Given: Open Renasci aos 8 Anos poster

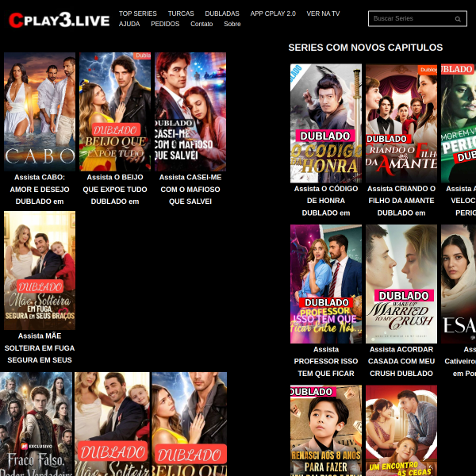Looking at the screenshot, I should click(x=326, y=431).
